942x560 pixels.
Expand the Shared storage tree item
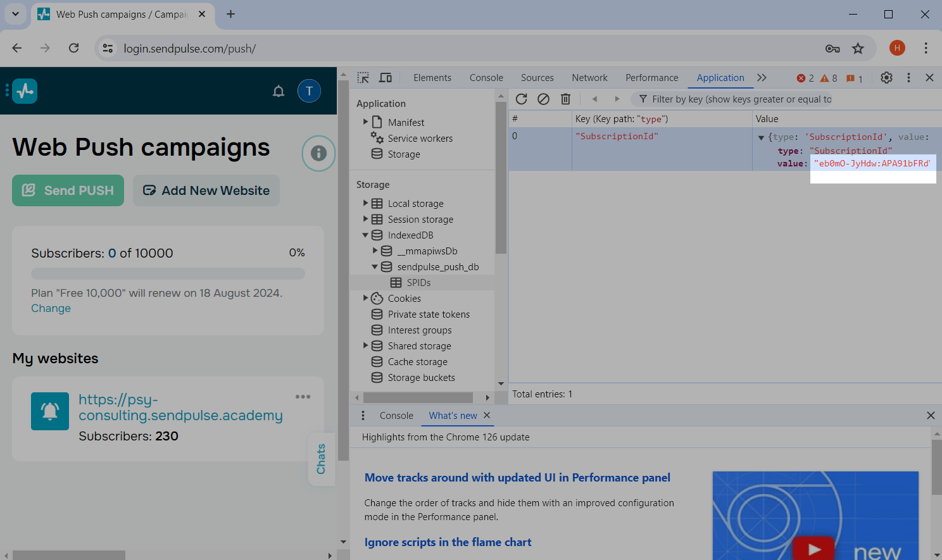pos(365,345)
